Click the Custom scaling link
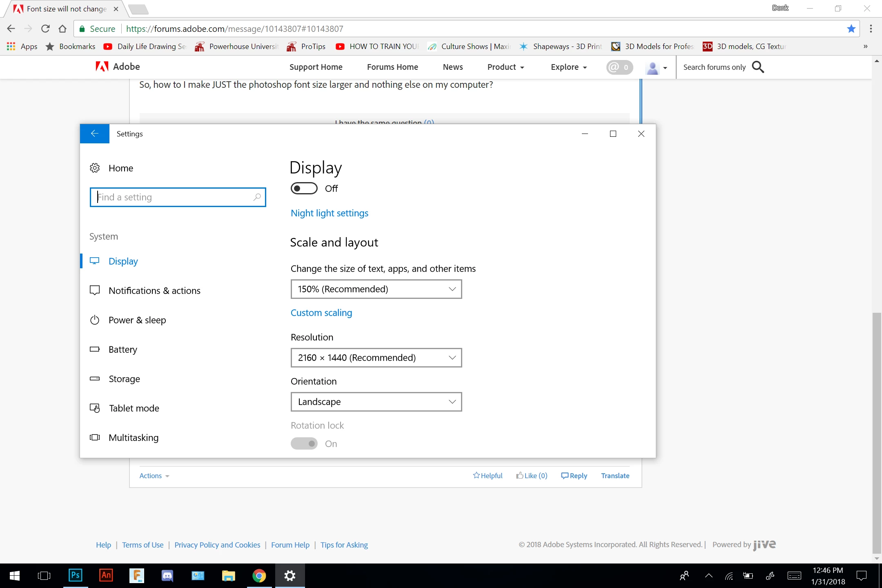This screenshot has height=588, width=882. pyautogui.click(x=321, y=313)
